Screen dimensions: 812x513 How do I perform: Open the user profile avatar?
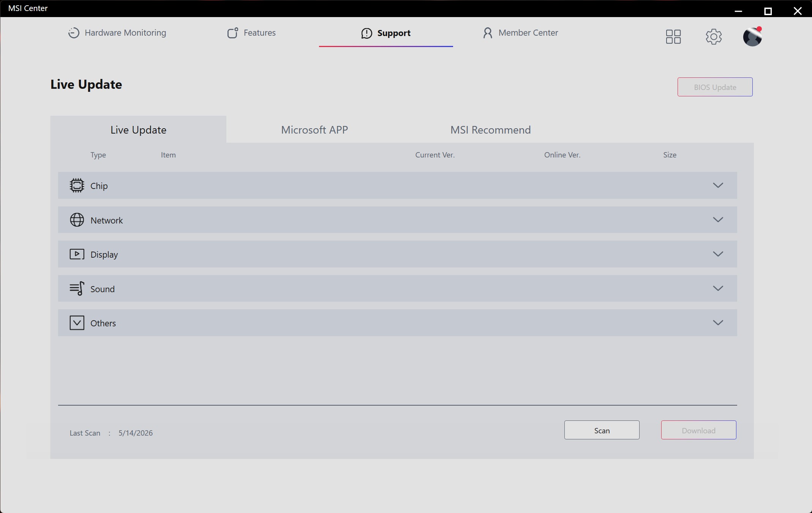coord(752,37)
